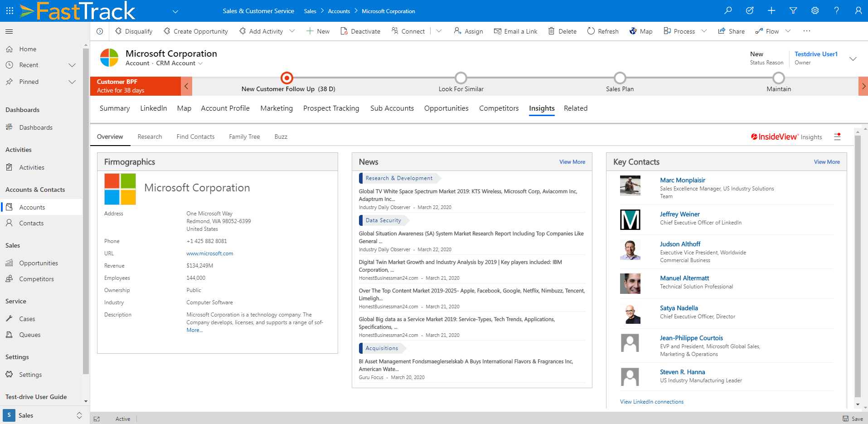868x424 pixels.
Task: Open the Family Tree sub-tab
Action: click(244, 136)
